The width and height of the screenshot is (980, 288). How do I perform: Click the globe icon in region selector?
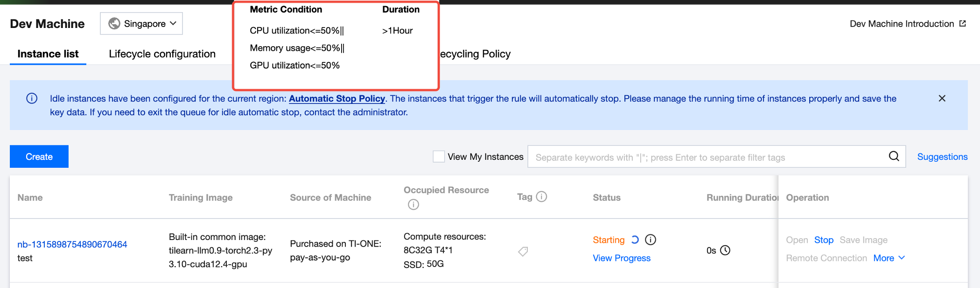(114, 23)
